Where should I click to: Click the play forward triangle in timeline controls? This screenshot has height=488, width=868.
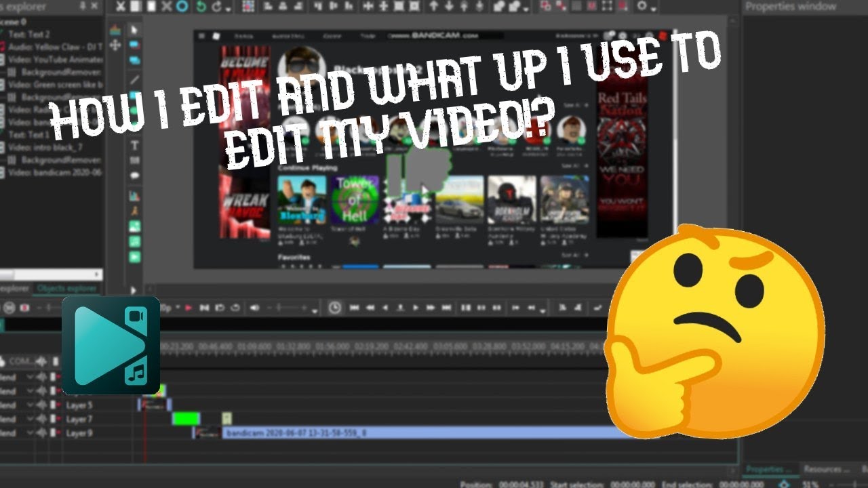pyautogui.click(x=416, y=308)
